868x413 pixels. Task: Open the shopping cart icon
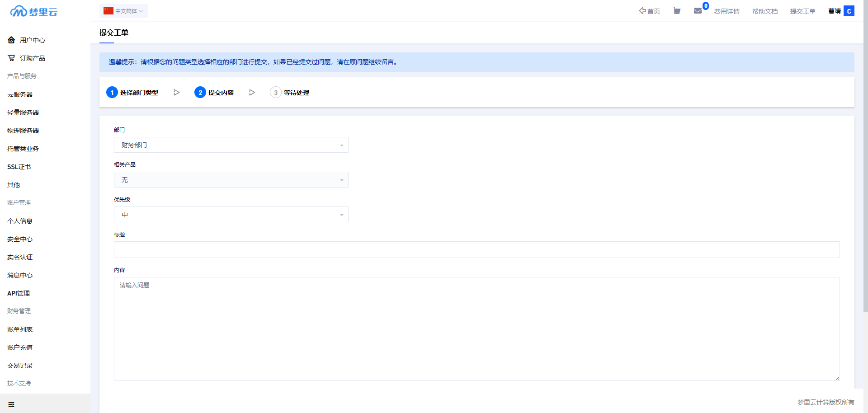677,11
